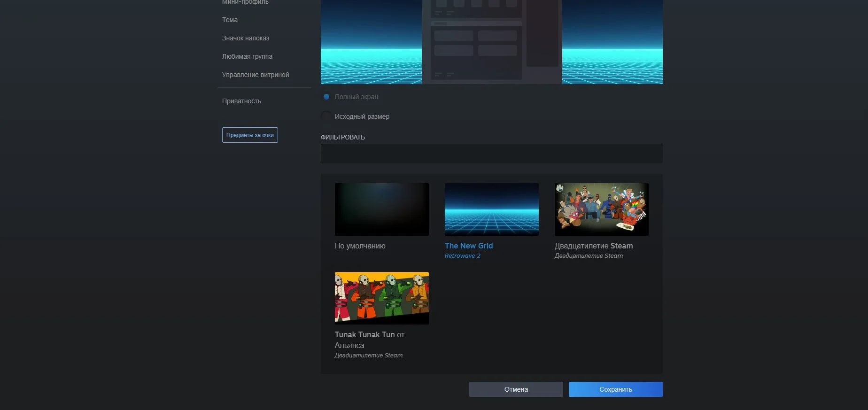Choose the Tunak Tunak Tun thumbnail image
868x410 pixels.
point(381,298)
